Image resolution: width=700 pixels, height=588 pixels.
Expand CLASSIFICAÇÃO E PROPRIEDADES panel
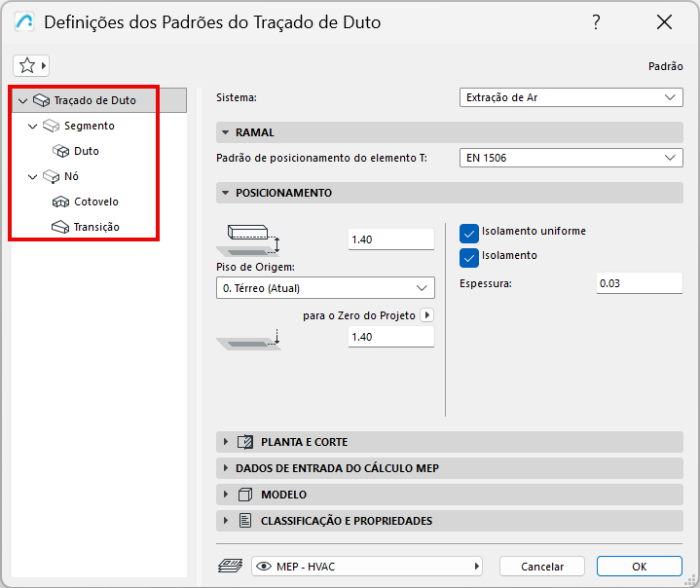(226, 521)
